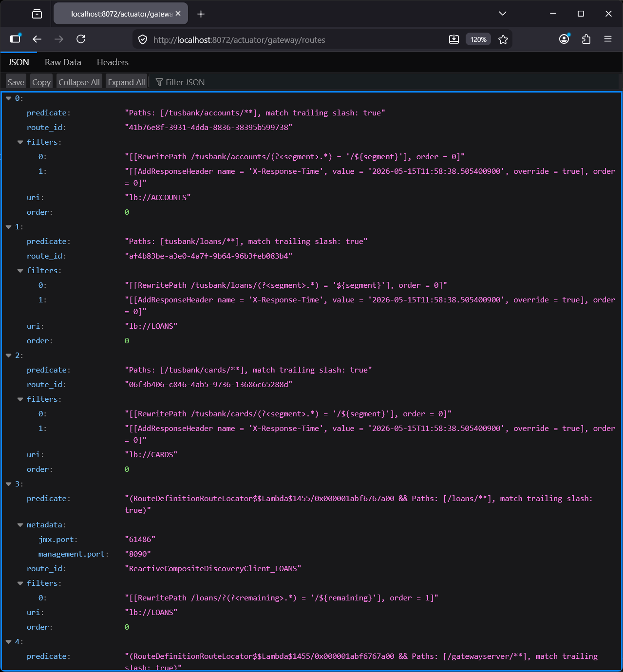This screenshot has height=672, width=623.
Task: Open the hamburger application menu
Action: [608, 39]
